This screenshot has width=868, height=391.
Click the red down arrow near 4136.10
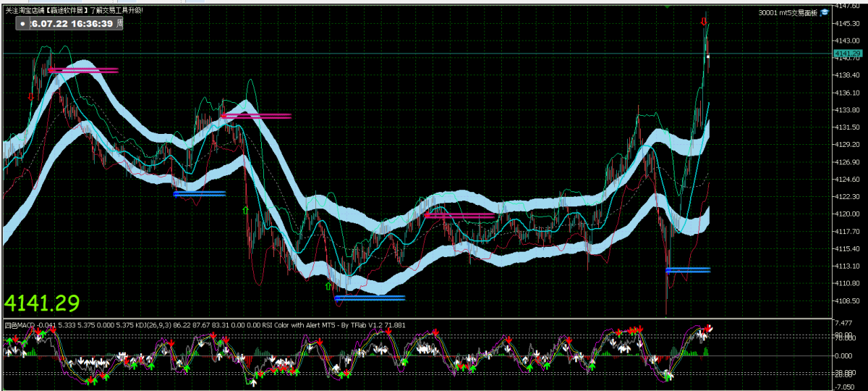click(x=30, y=96)
